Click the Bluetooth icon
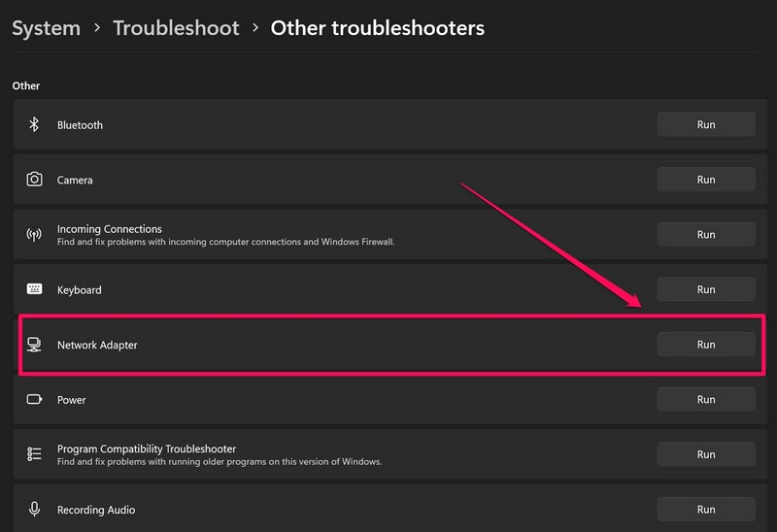This screenshot has width=777, height=532. point(34,124)
